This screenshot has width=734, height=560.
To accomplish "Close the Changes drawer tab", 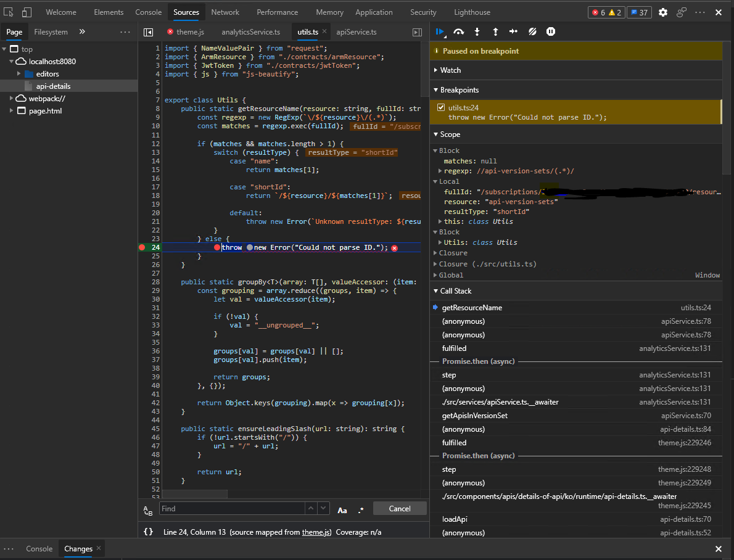I will [98, 548].
